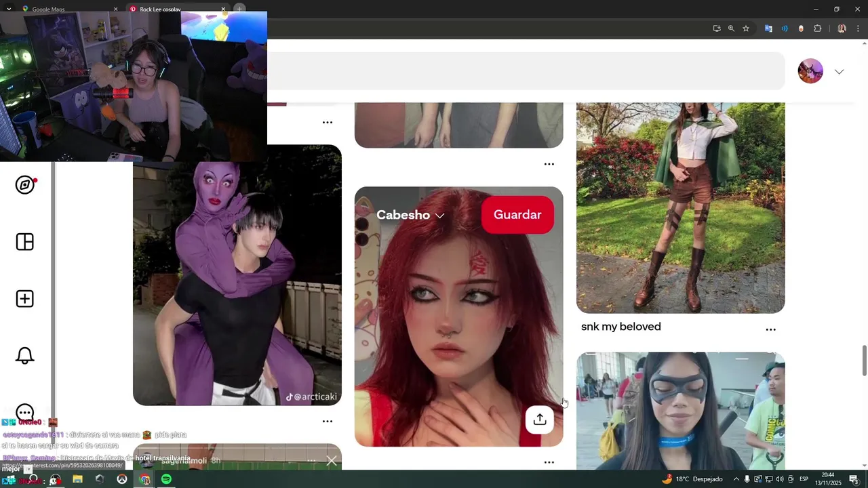The width and height of the screenshot is (868, 488).
Task: Click the Chrome icon in the taskbar
Action: [x=144, y=479]
